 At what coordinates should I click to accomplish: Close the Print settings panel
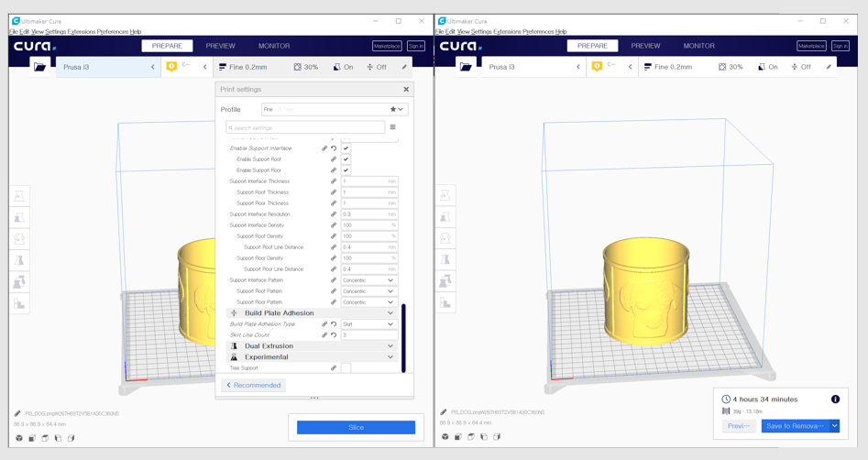point(406,89)
